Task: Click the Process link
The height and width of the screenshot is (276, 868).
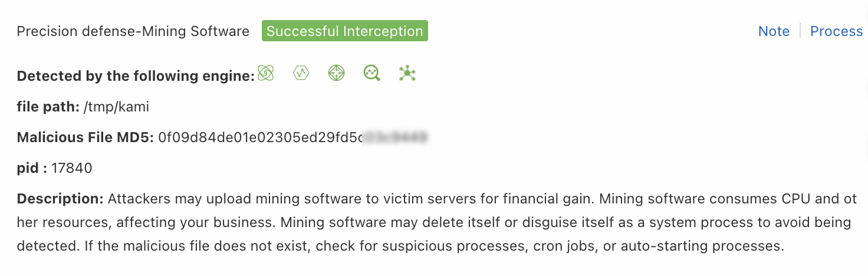Action: point(836,31)
